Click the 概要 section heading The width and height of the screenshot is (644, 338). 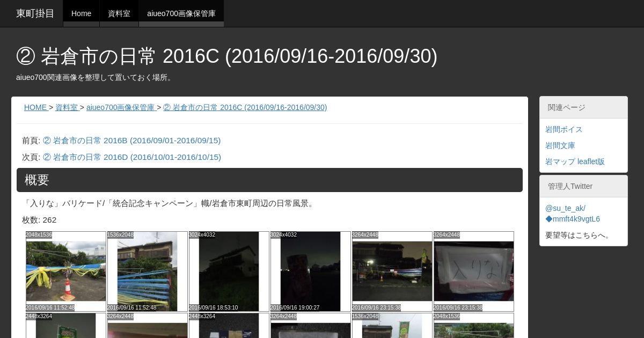point(269,180)
